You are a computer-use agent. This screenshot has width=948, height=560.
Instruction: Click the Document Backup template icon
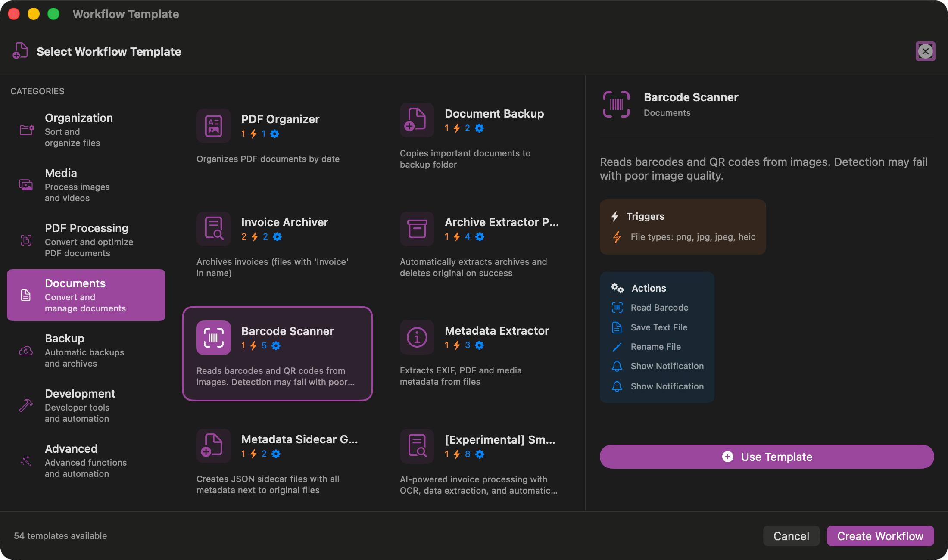(417, 120)
